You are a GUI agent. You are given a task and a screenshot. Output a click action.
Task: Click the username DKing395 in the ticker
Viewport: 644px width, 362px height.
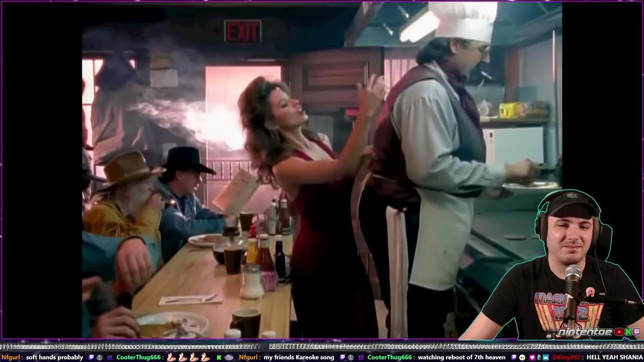pyautogui.click(x=567, y=357)
